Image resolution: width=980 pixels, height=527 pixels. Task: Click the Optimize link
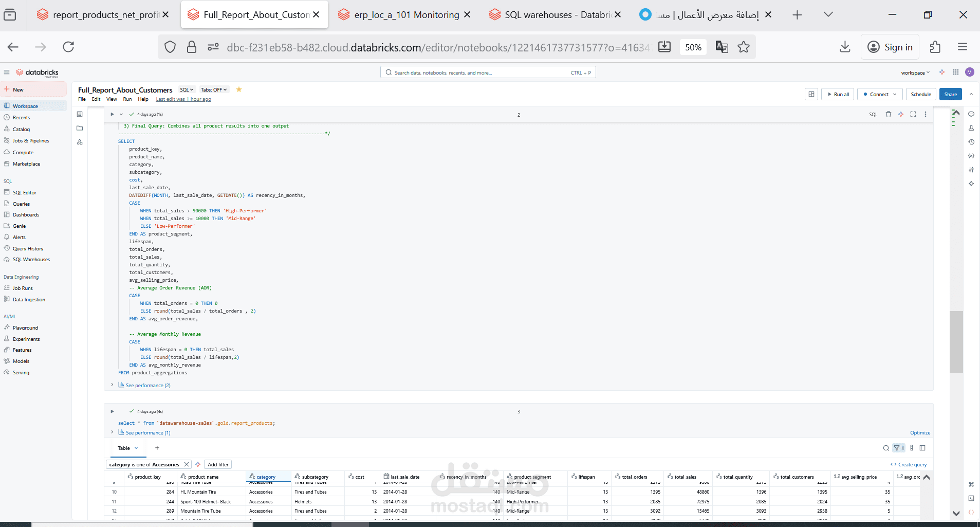point(920,432)
